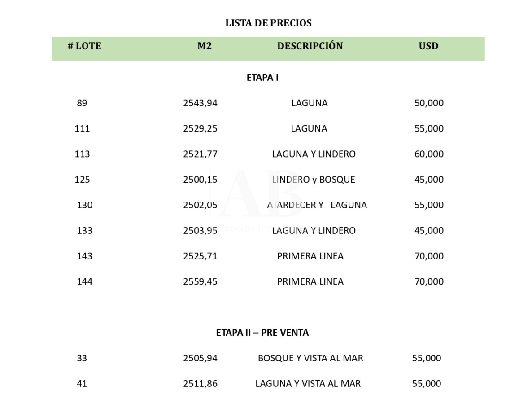The image size is (532, 404).
Task: Click the # LOTE column header
Action: pos(84,46)
